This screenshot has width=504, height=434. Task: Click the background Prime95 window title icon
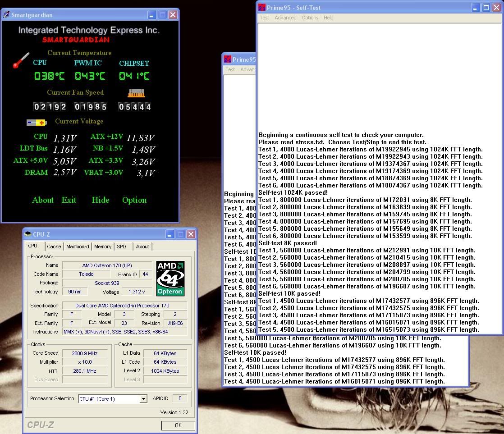(228, 59)
